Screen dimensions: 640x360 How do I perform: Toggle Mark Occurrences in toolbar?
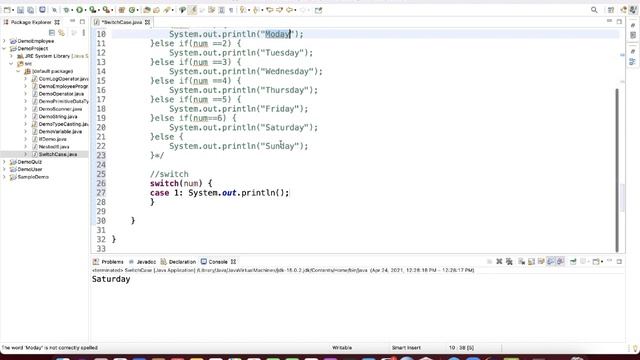[x=192, y=10]
